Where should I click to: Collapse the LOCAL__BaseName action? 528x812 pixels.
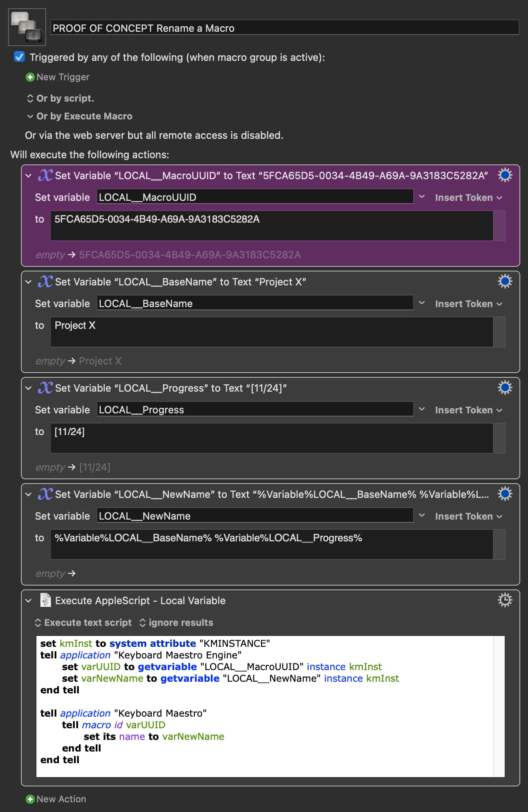(28, 282)
